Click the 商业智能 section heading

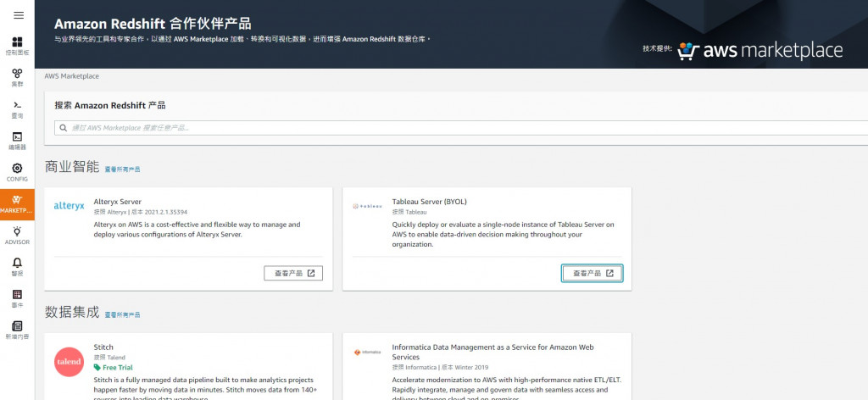tap(72, 167)
